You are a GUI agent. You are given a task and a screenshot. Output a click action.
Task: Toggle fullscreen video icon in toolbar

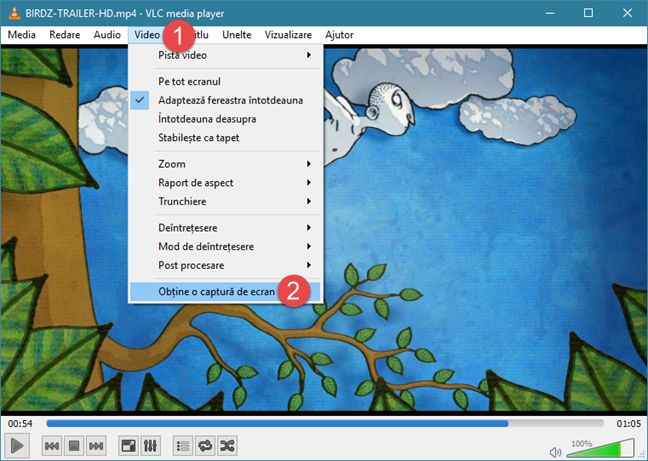point(128,446)
